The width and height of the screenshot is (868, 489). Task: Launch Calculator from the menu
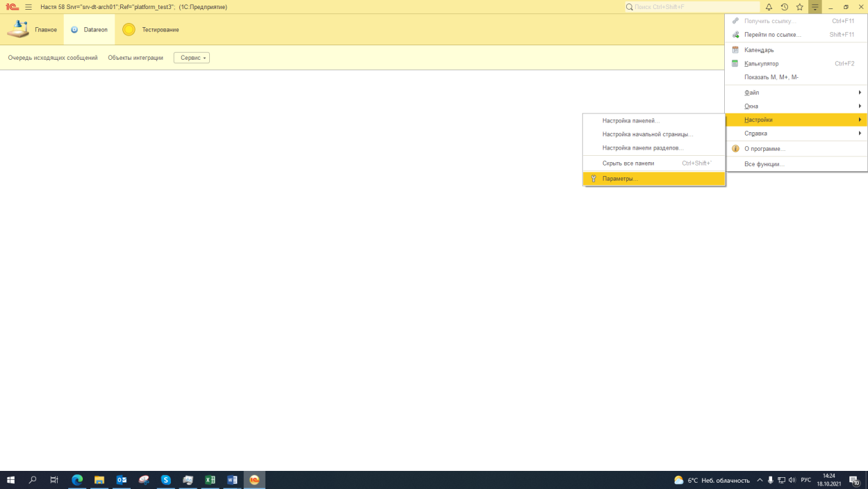[761, 64]
